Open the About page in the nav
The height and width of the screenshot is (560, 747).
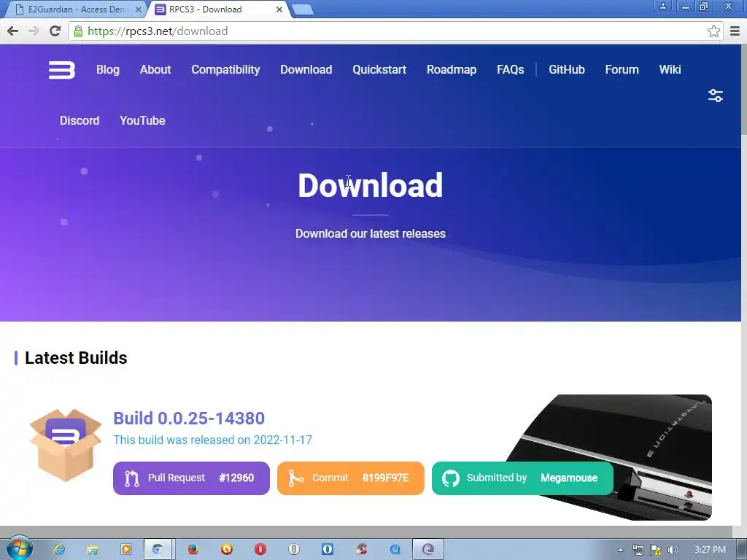click(x=155, y=70)
